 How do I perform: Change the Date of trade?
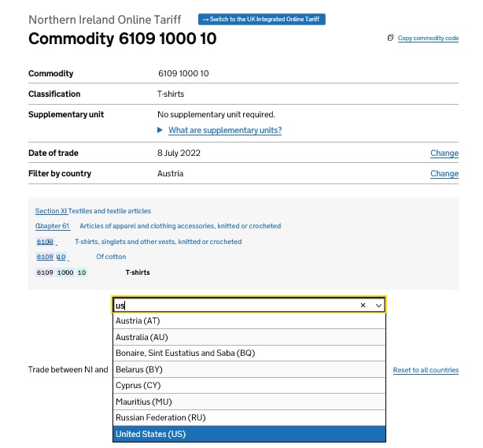point(444,154)
